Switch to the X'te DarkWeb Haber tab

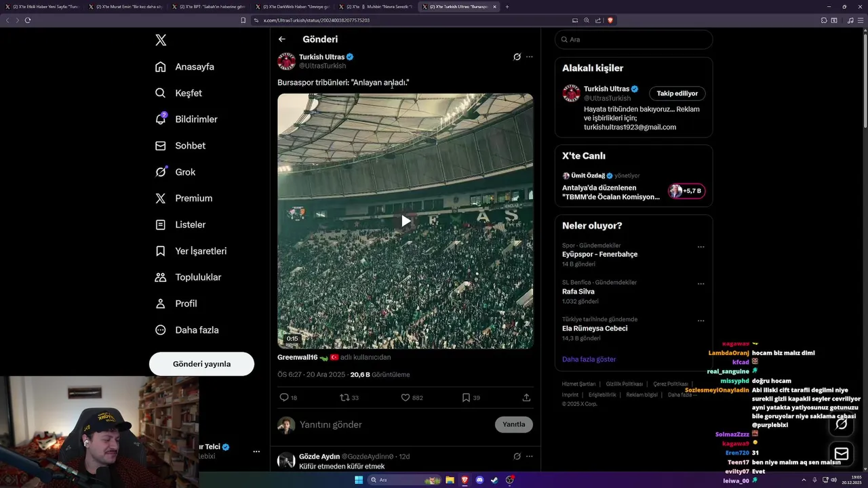pyautogui.click(x=292, y=7)
